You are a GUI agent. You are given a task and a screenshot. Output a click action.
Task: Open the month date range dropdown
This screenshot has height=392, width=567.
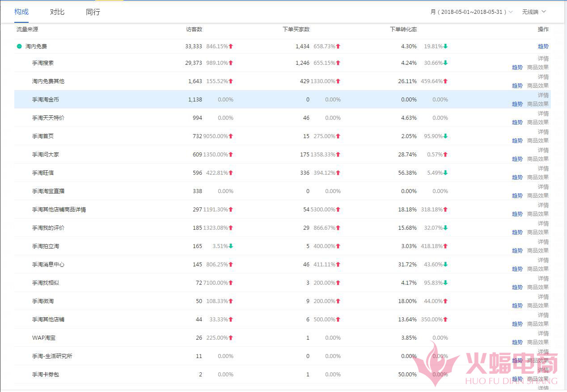point(472,12)
